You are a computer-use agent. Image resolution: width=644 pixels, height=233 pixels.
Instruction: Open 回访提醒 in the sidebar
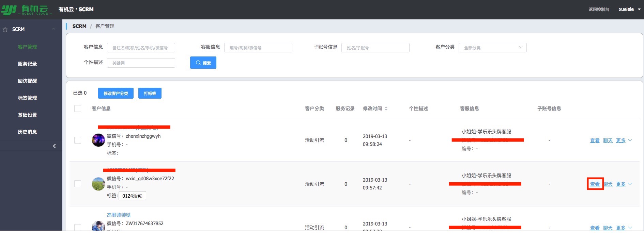pos(27,81)
